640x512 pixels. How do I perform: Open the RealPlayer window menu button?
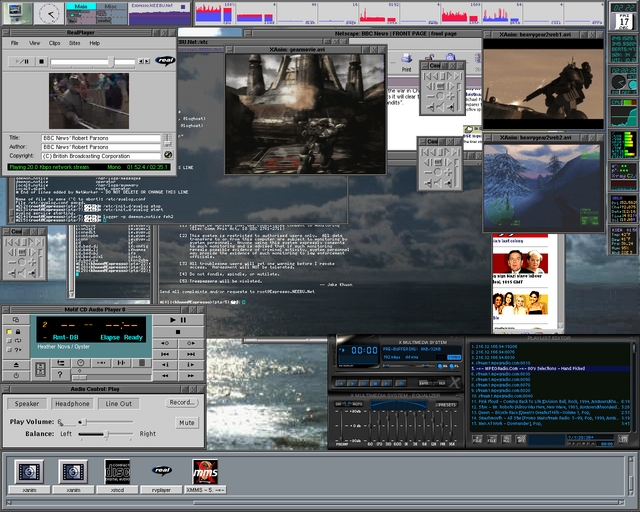pos(6,33)
